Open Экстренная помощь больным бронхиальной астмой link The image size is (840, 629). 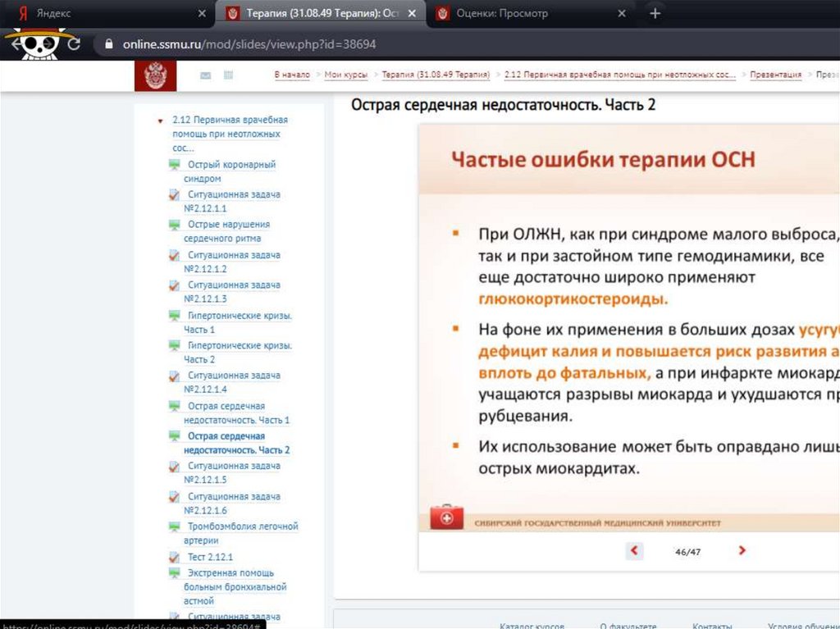tap(235, 587)
